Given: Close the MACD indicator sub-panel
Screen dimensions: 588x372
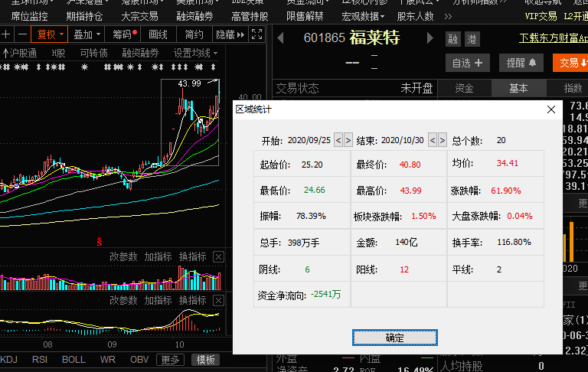Looking at the screenshot, I should click(x=218, y=300).
